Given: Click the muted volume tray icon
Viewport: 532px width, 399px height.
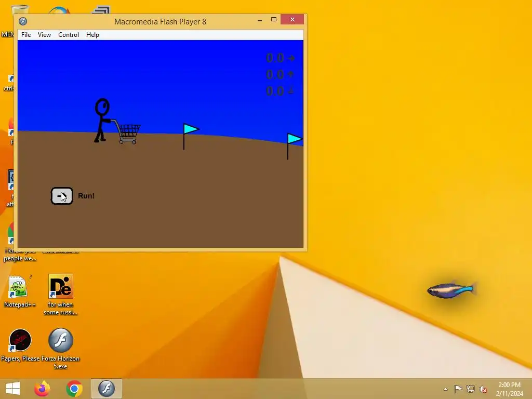Looking at the screenshot, I should pyautogui.click(x=483, y=389).
